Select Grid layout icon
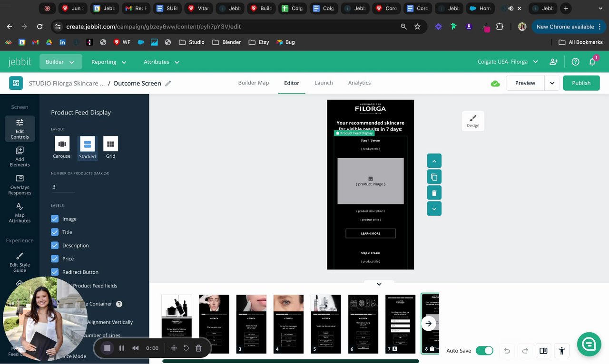Viewport: 609px width, 364px height. [x=110, y=144]
